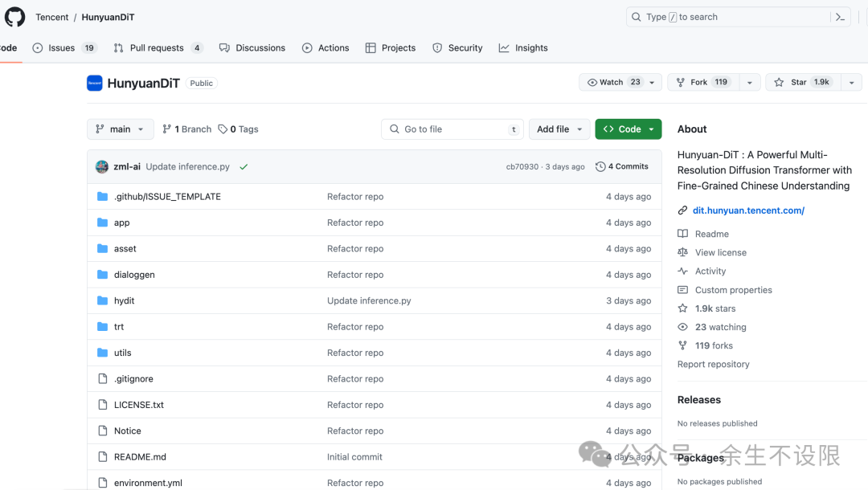868x490 pixels.
Task: Expand the main branch dropdown
Action: pyautogui.click(x=120, y=129)
